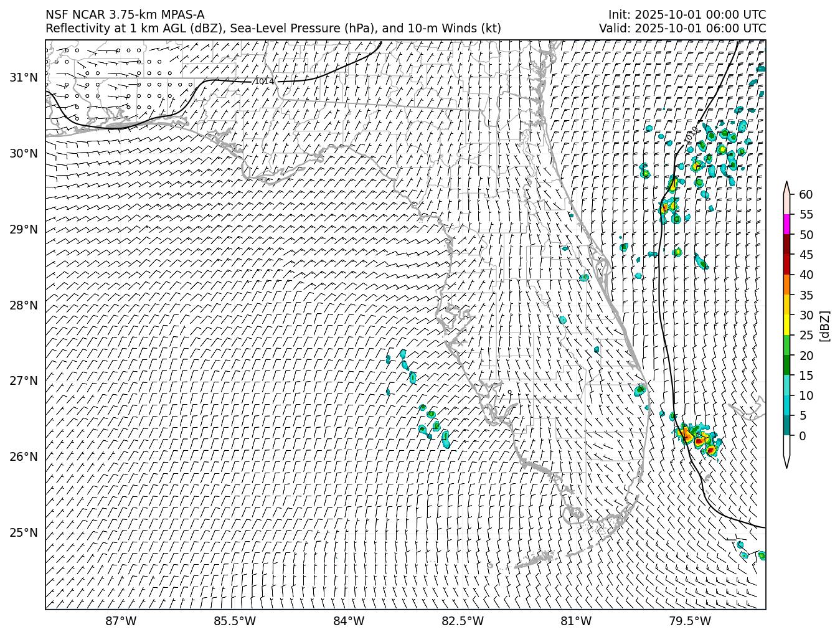
Task: Select the 82.5°W longitude tick label
Action: click(463, 621)
